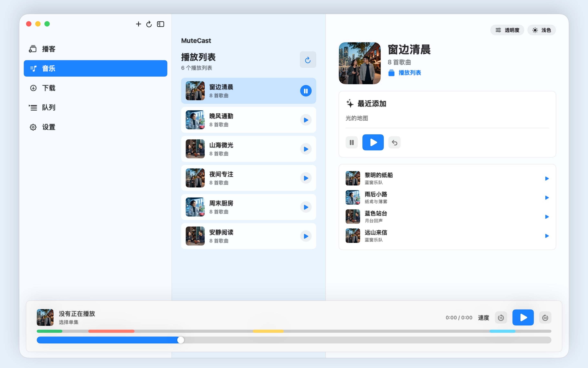The height and width of the screenshot is (368, 588).
Task: Play the 安静阅读 playlist
Action: tap(306, 236)
